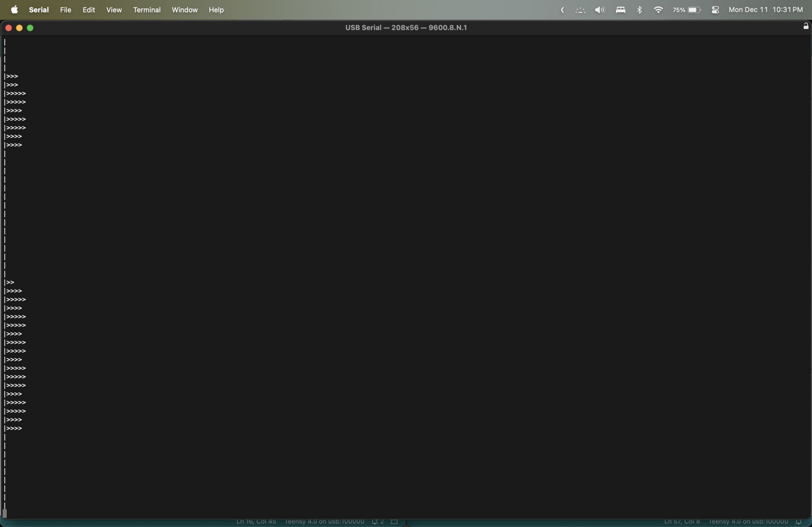Open the Bluetooth status menu
Viewport: 812px width, 527px height.
pos(639,10)
